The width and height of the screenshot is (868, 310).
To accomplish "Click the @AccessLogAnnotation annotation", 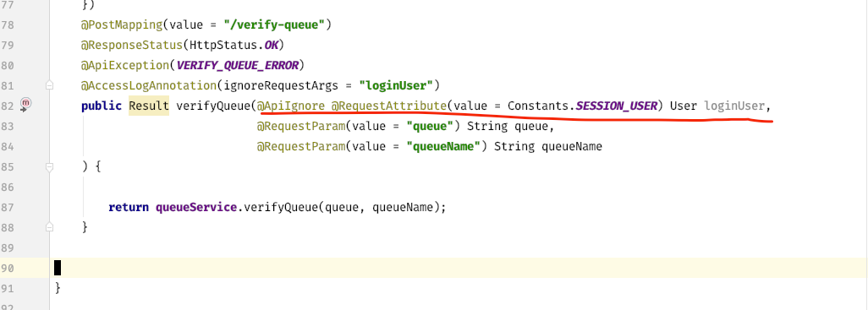I will point(148,85).
